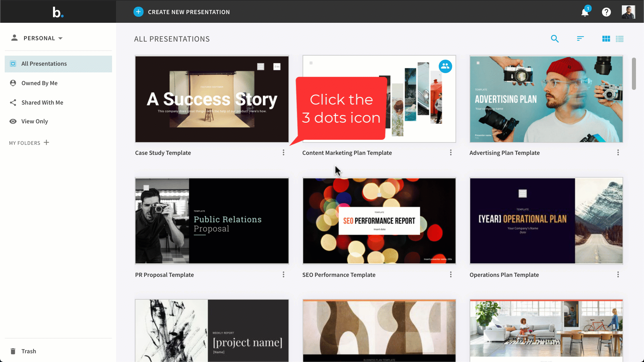Open three dots menu for Advertising Plan Template

618,153
